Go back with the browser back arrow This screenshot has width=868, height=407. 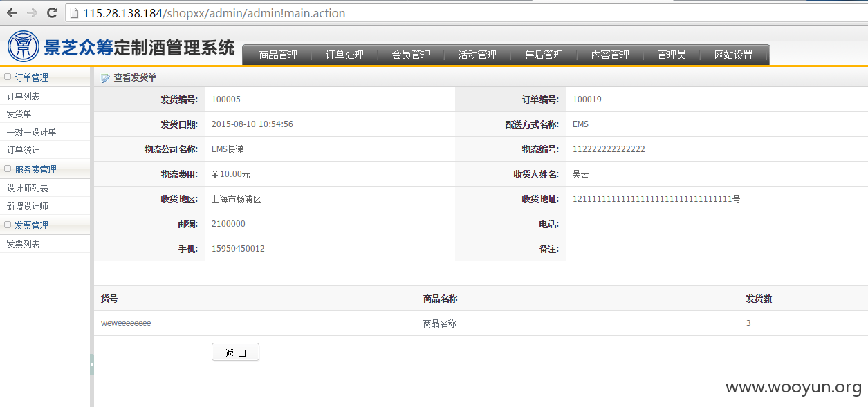click(12, 12)
